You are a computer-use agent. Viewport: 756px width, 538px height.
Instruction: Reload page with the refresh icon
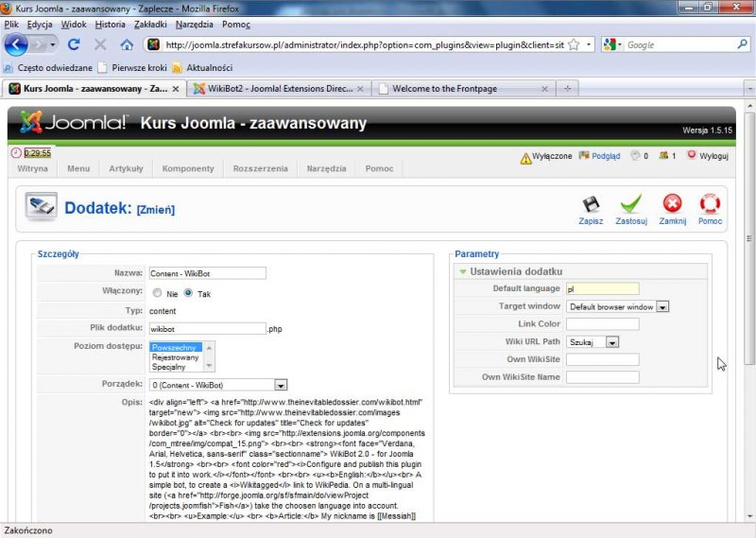pos(74,44)
